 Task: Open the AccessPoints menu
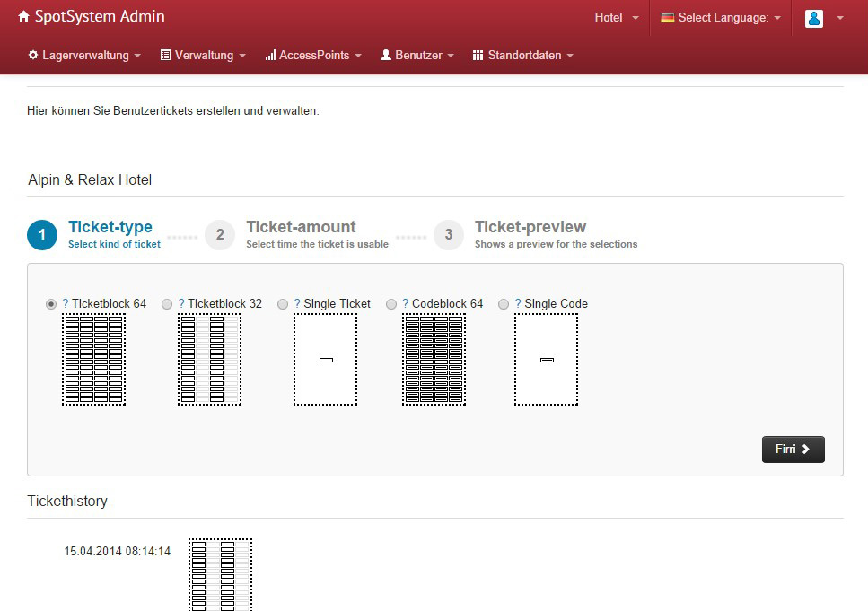click(x=313, y=56)
